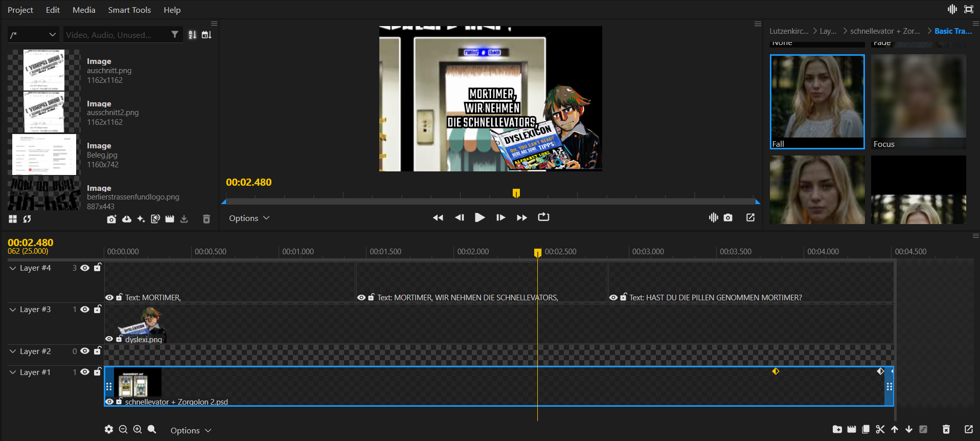The image size is (980, 441).
Task: Click Lutzenkirc... breadcrumb link
Action: pos(789,31)
